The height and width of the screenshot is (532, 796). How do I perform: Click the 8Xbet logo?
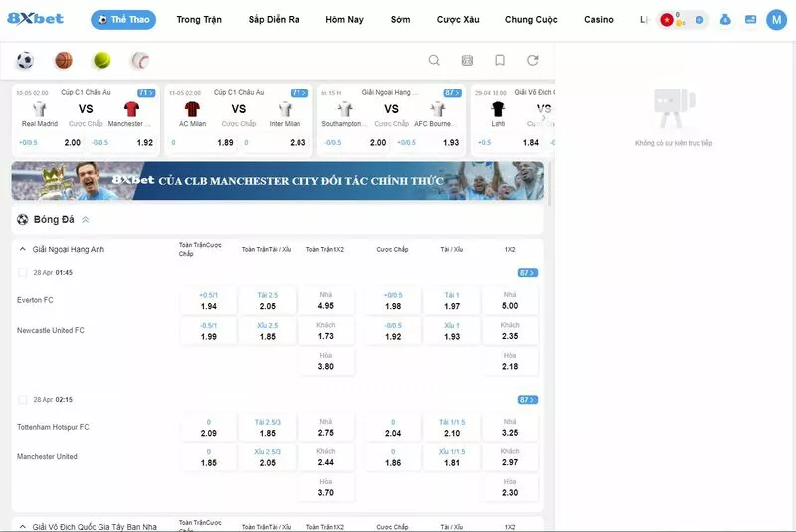(35, 19)
